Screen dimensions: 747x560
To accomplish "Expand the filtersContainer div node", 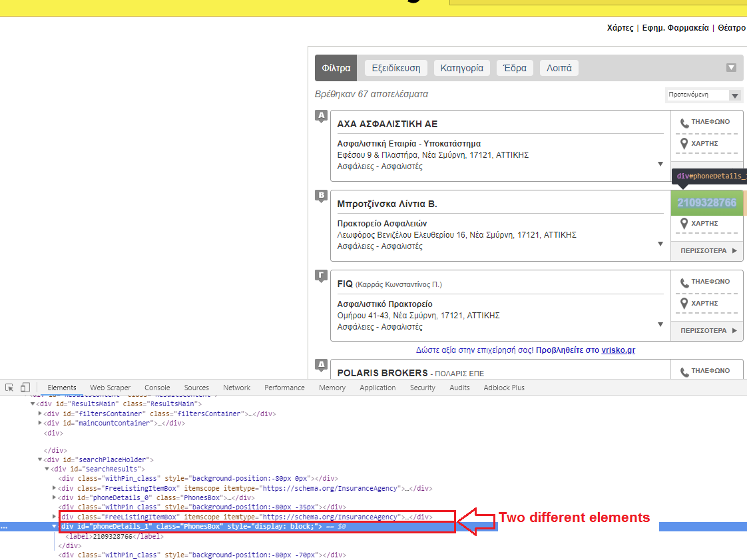I will pos(41,414).
